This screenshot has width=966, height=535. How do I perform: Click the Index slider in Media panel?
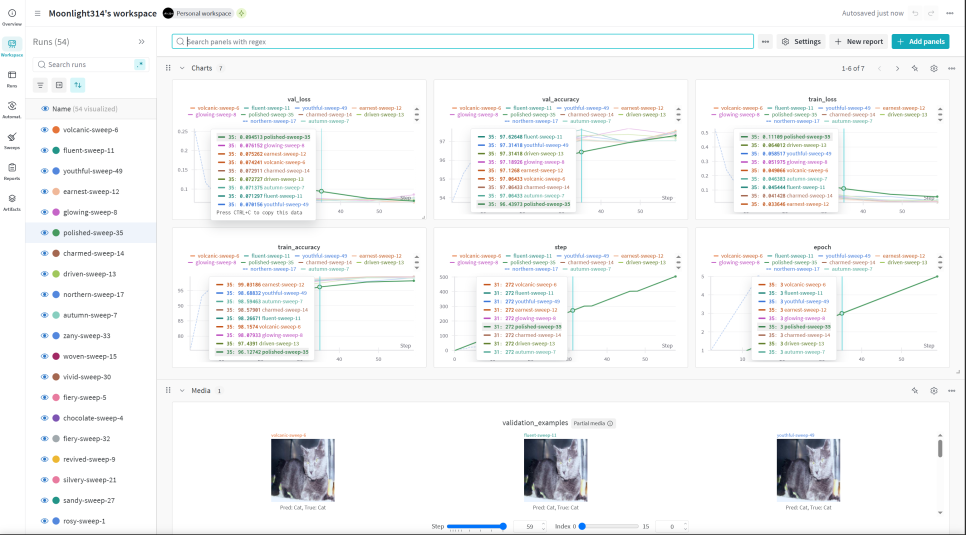tap(609, 526)
